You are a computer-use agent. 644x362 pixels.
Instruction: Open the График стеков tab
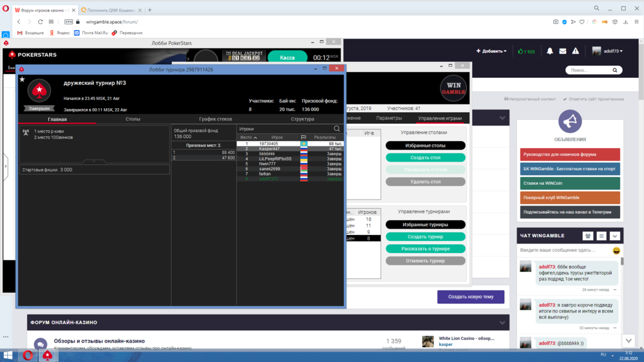pos(216,119)
